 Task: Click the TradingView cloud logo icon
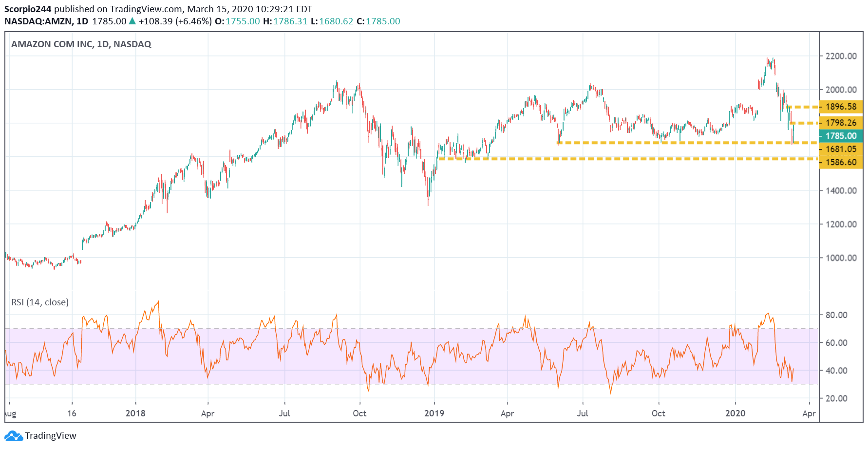click(x=14, y=436)
